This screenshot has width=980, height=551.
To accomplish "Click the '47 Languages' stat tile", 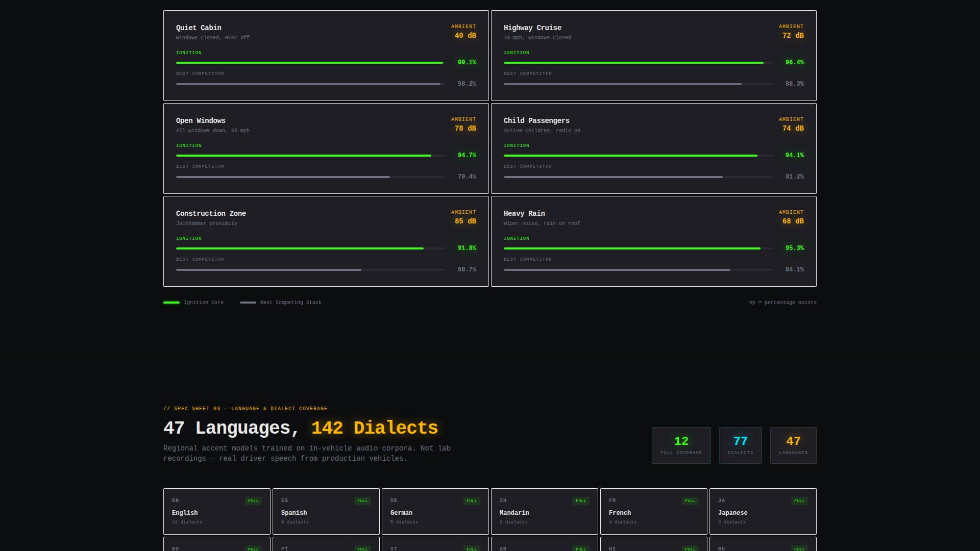I will tap(793, 445).
